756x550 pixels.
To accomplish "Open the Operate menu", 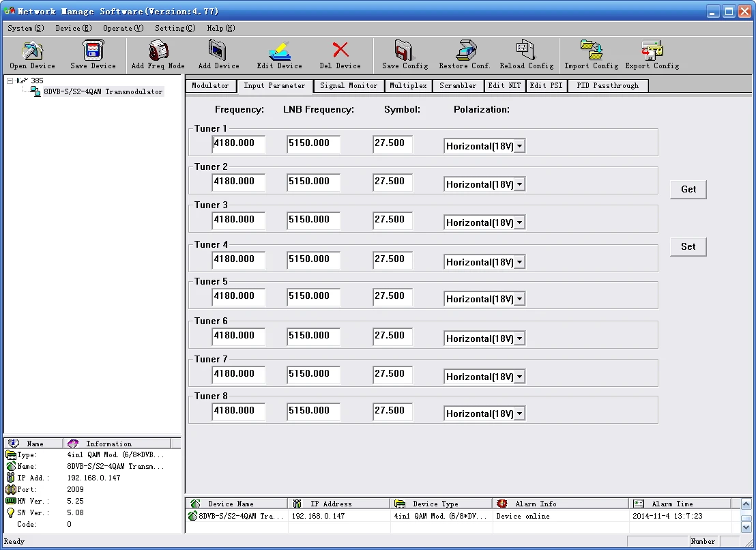I will 123,28.
